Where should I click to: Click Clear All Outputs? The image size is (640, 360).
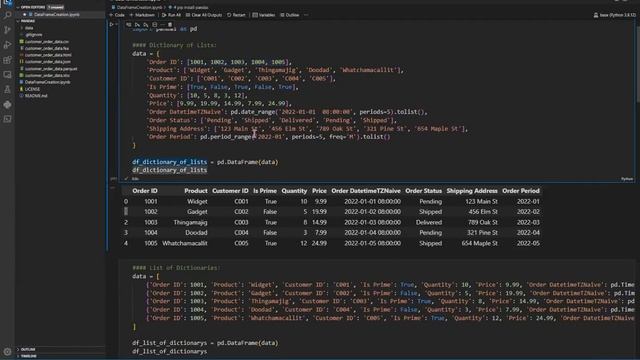click(x=204, y=15)
